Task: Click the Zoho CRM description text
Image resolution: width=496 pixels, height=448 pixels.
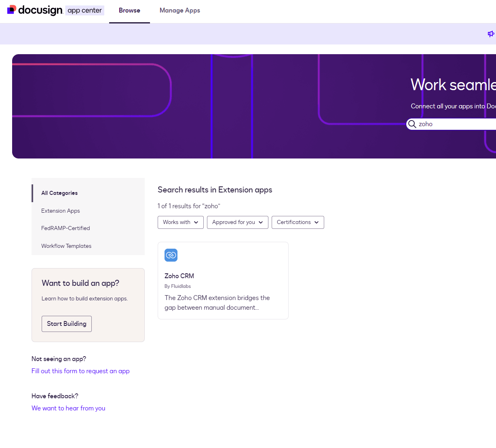Action: [x=217, y=302]
